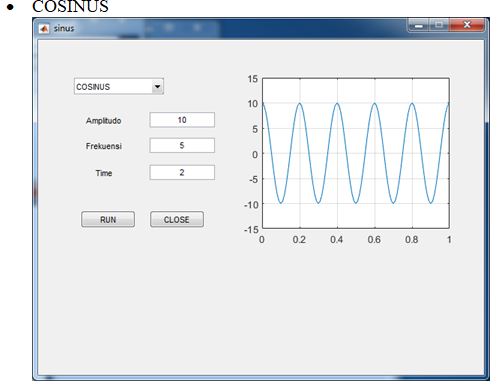Click the 0.8 x-axis tick label
The height and width of the screenshot is (385, 503).
tap(411, 240)
